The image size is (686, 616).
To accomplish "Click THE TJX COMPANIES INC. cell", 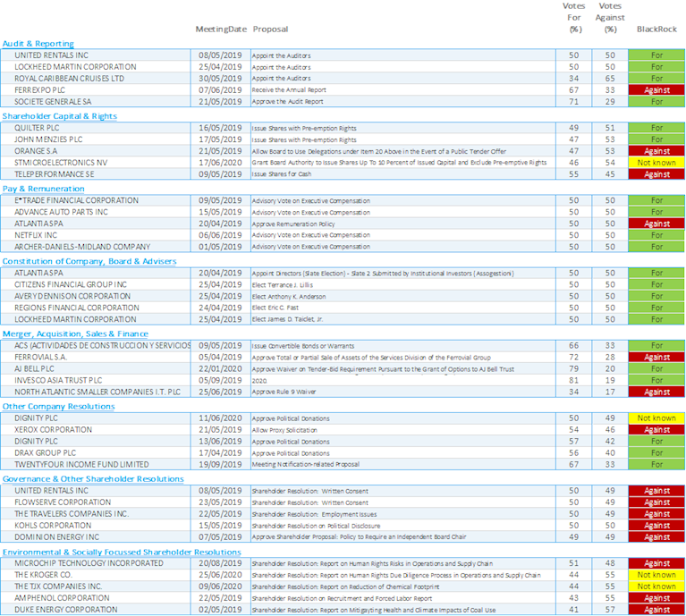I will (96, 586).
